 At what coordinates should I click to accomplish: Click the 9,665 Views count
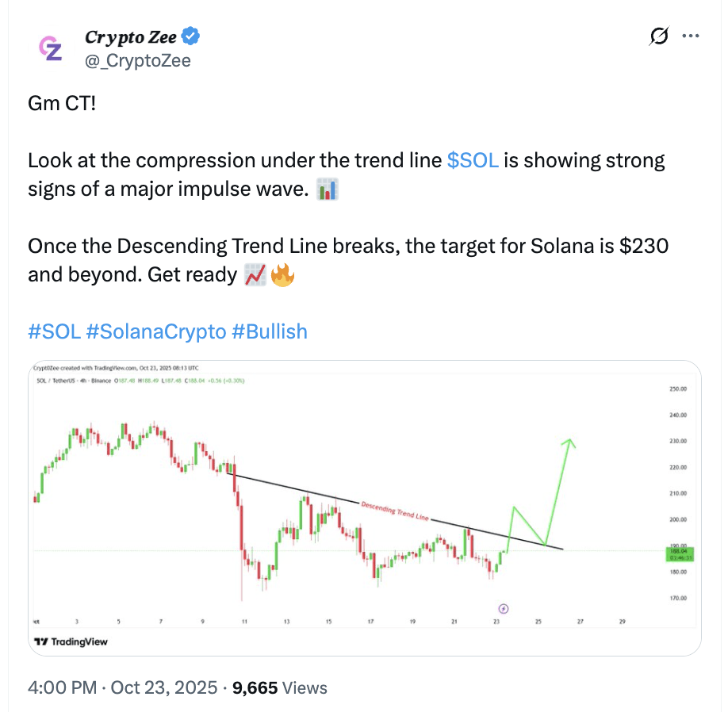278,687
